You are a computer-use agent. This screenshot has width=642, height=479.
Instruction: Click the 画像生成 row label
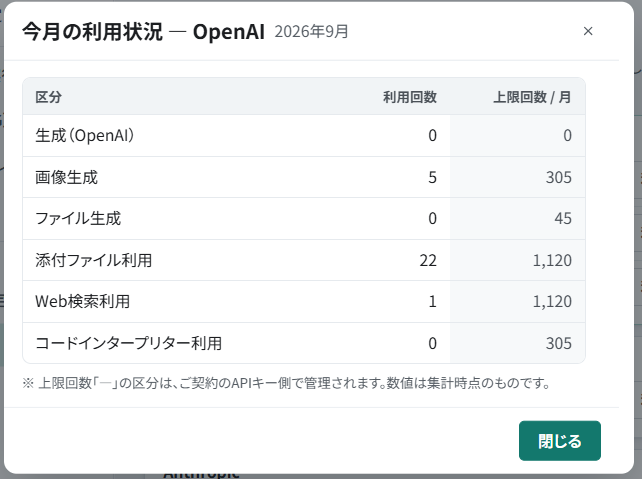[66, 177]
